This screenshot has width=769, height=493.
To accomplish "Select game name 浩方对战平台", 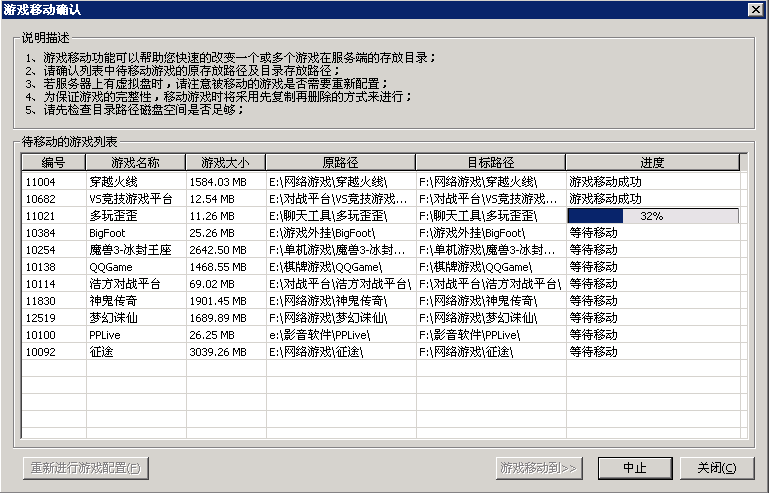I will point(125,284).
